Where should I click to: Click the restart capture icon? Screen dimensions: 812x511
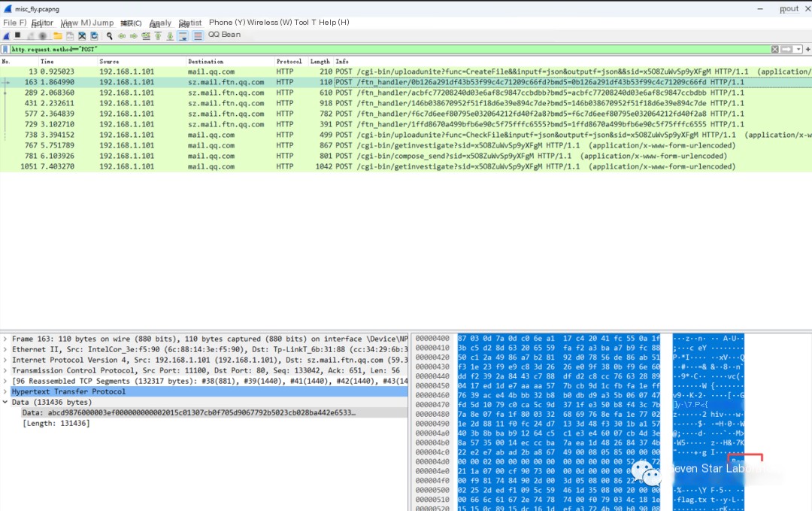(31, 36)
